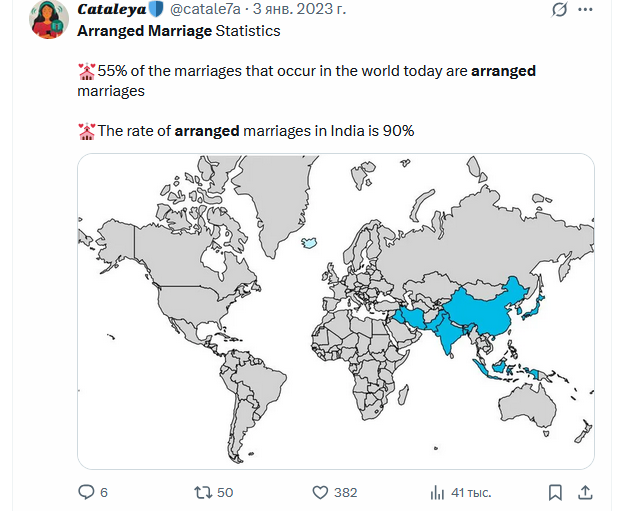
Task: Like the tweet with heart icon
Action: click(x=321, y=492)
